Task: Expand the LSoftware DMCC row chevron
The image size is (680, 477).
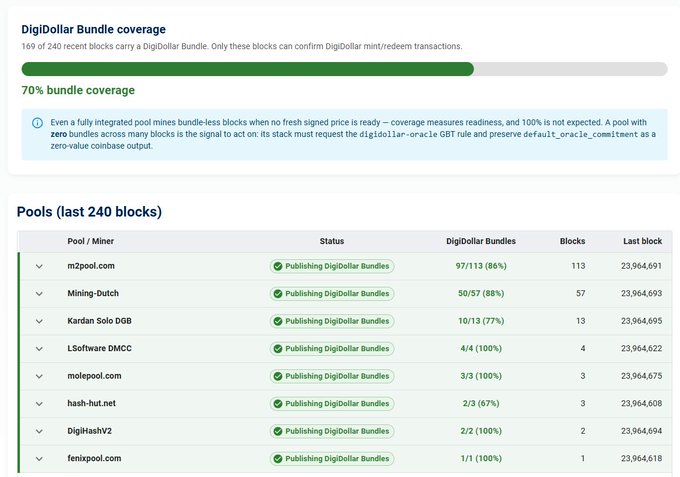Action: point(39,349)
